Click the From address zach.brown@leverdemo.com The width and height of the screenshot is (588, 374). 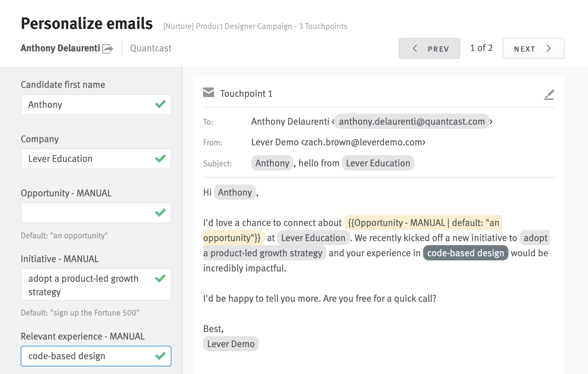363,142
